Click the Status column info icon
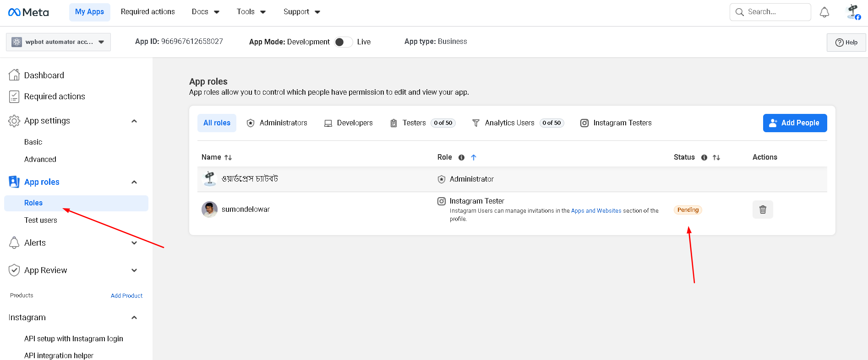Viewport: 868px width, 360px height. point(704,157)
